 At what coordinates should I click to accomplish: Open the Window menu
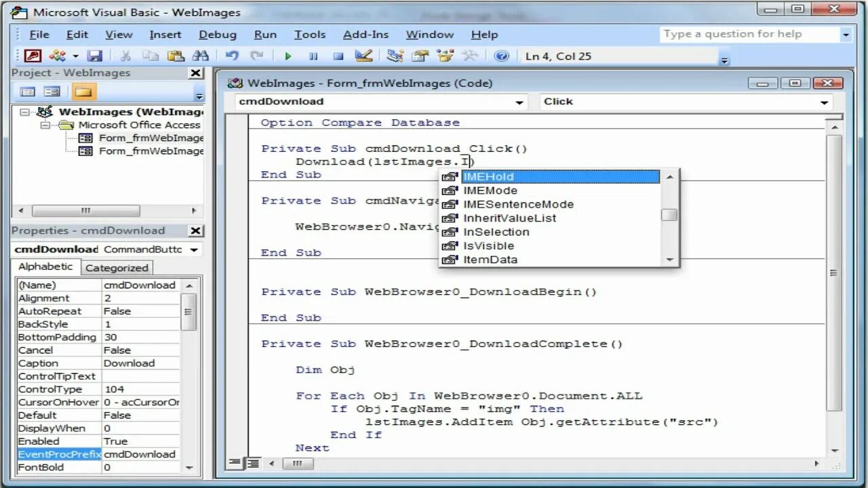[431, 35]
